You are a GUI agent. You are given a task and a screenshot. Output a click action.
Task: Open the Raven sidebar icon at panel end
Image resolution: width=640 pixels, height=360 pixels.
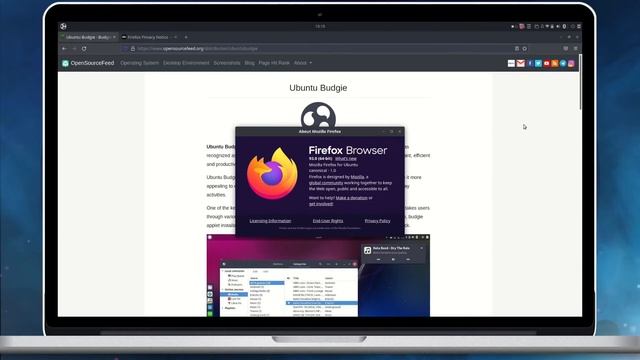click(x=579, y=26)
